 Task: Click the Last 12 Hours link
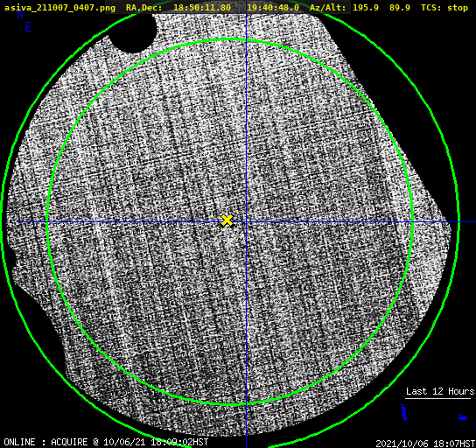(440, 391)
